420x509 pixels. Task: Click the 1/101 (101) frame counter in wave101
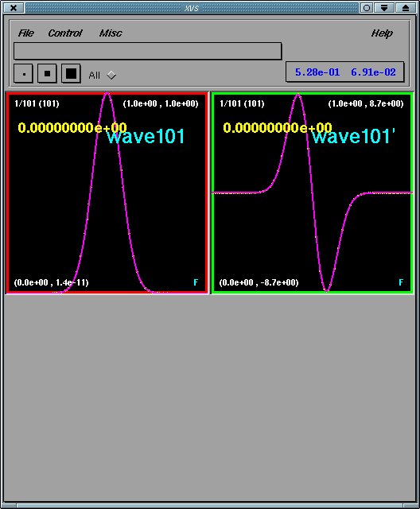coord(37,103)
